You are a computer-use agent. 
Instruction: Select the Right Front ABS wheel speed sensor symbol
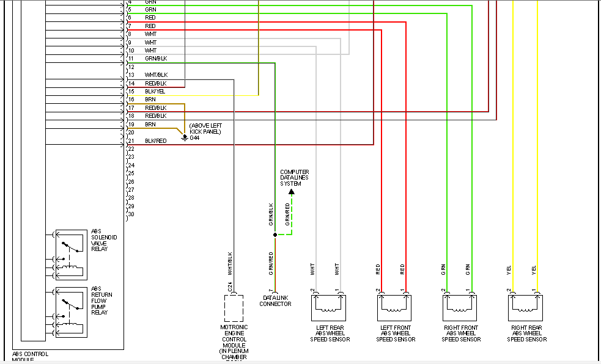point(459,307)
